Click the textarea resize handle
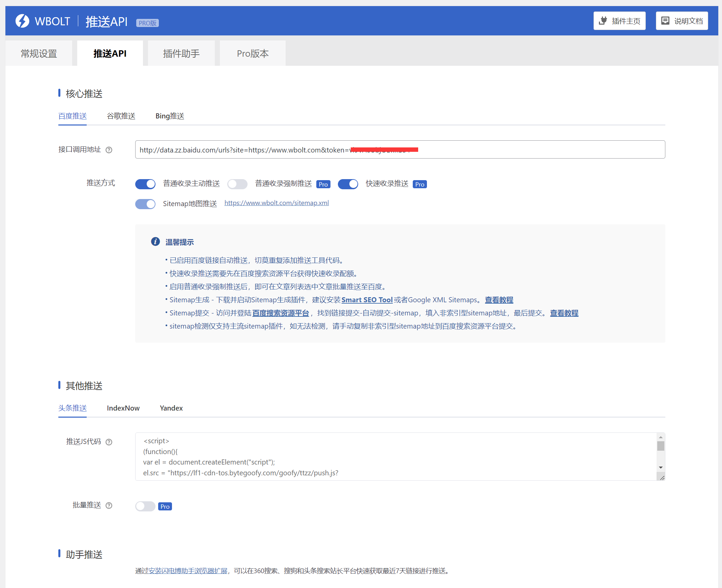Viewport: 722px width, 588px height. tap(662, 478)
